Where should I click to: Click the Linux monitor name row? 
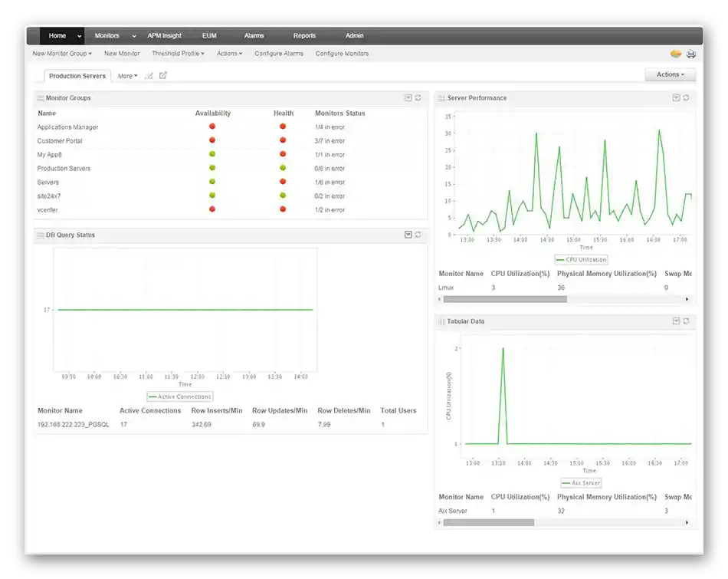(x=446, y=288)
